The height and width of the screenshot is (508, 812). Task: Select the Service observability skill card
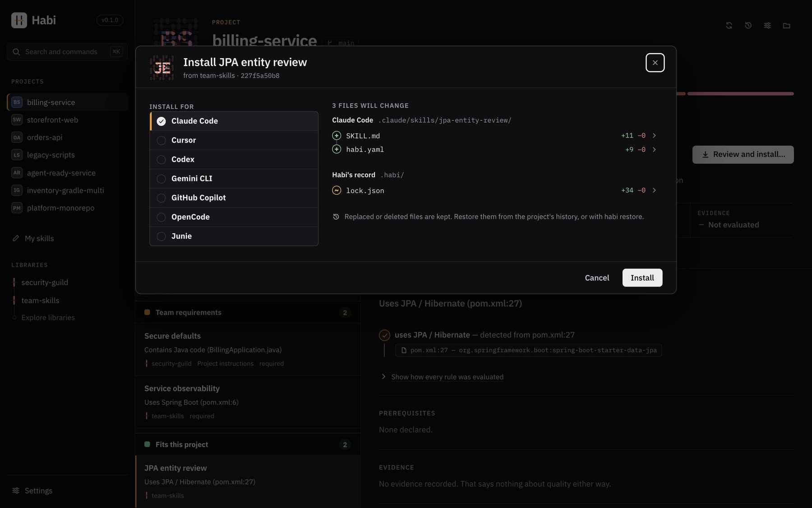(248, 402)
